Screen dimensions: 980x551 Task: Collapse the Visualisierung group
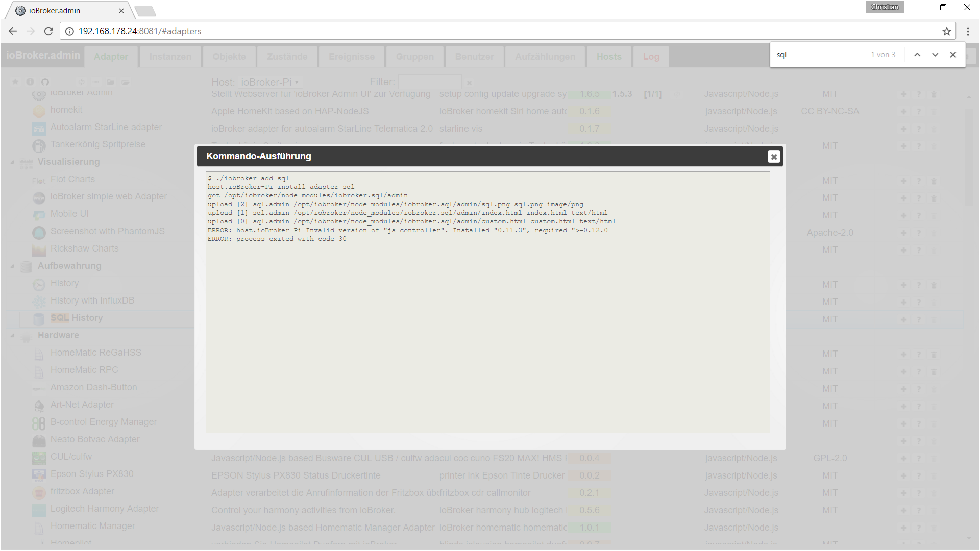[13, 162]
